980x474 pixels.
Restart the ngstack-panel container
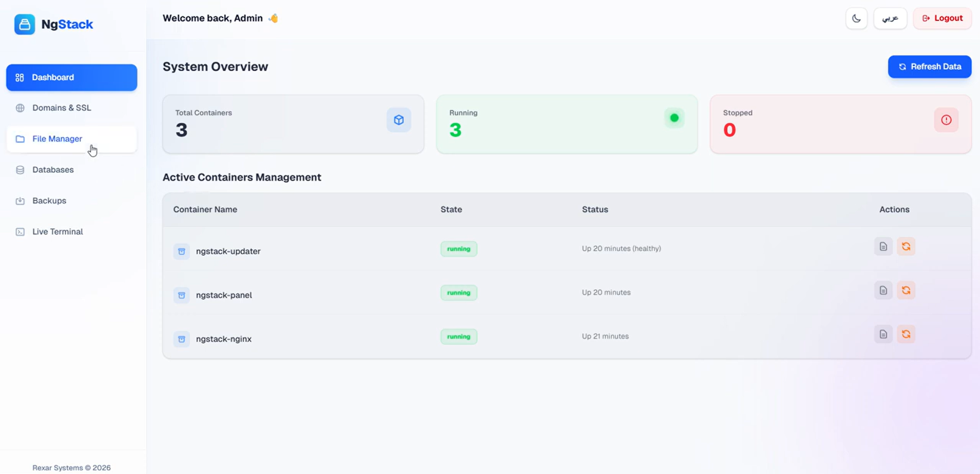tap(906, 290)
